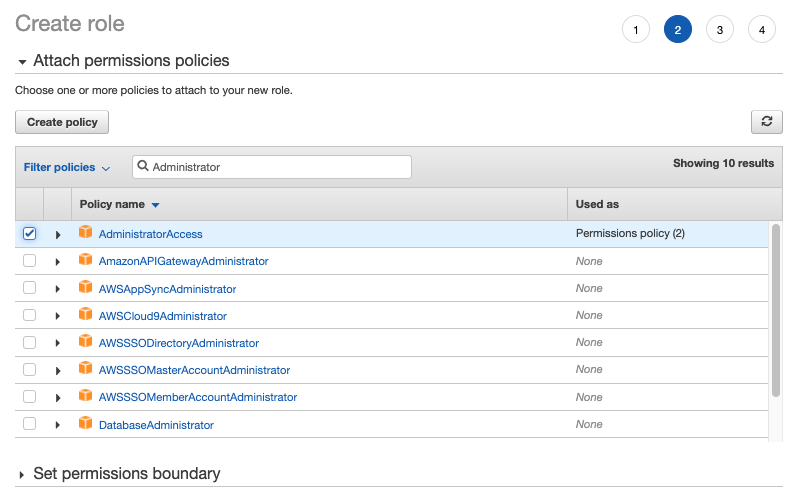
Task: Expand the AWSSSOMemberAccountAdministrator row arrow
Action: [x=58, y=398]
